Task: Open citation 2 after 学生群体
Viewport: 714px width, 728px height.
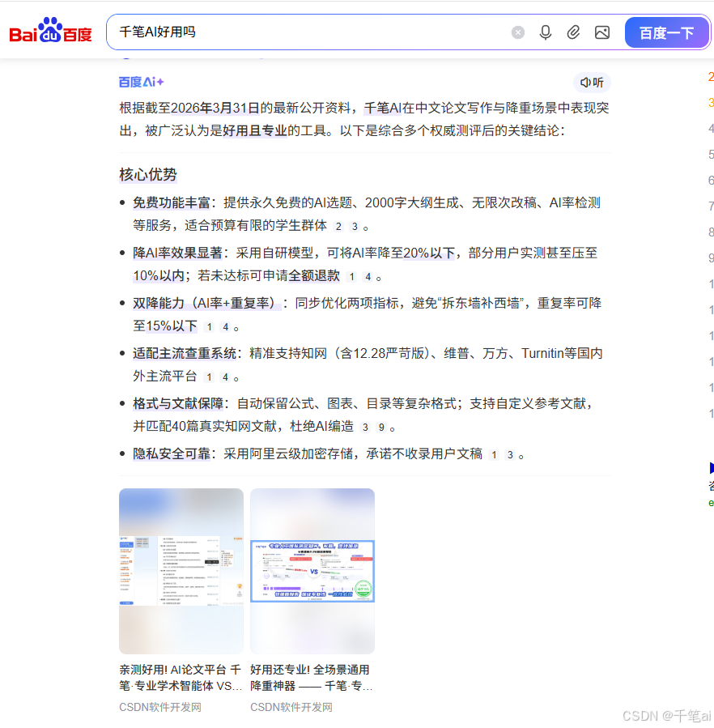Action: [338, 227]
